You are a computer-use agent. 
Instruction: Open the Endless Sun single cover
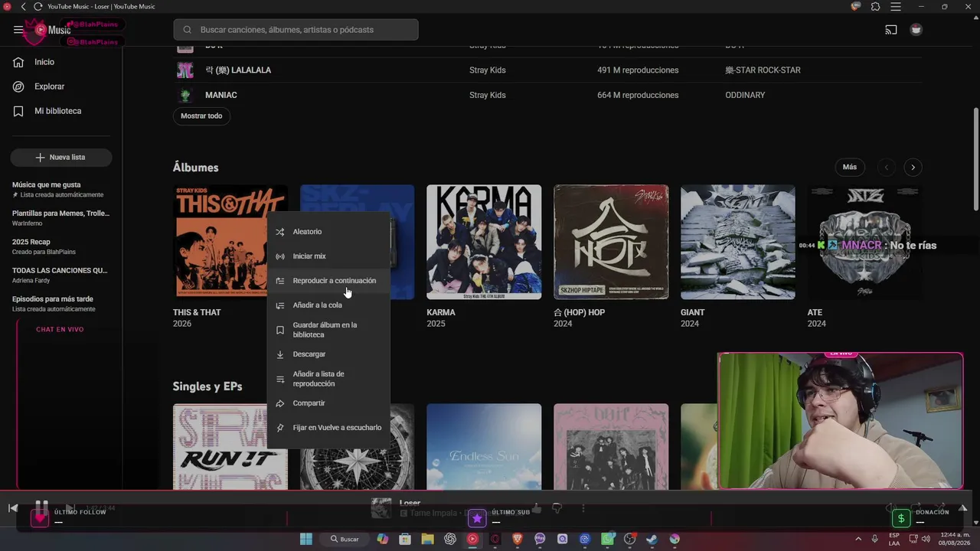coord(484,447)
